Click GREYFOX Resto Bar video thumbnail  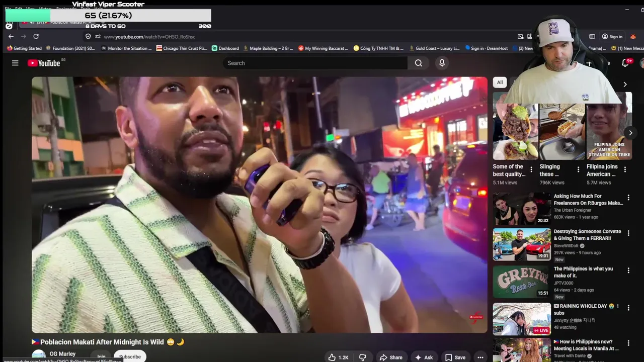522,282
